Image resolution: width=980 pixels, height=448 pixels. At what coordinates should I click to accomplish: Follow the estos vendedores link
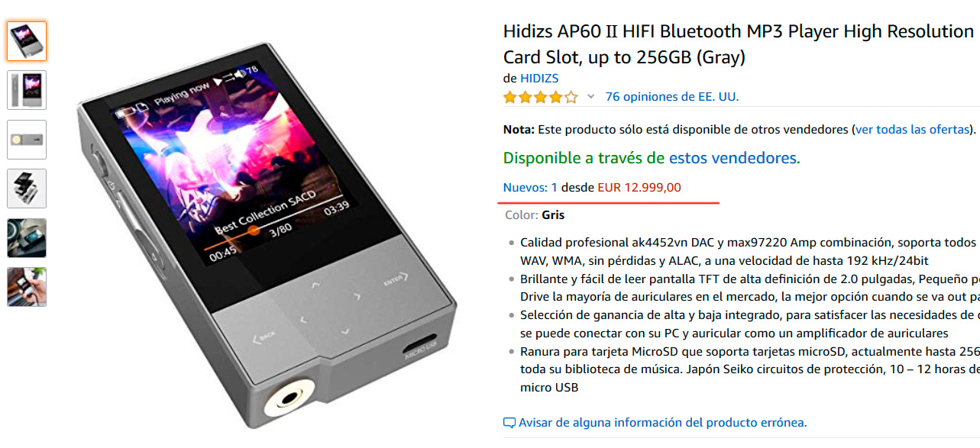click(733, 158)
